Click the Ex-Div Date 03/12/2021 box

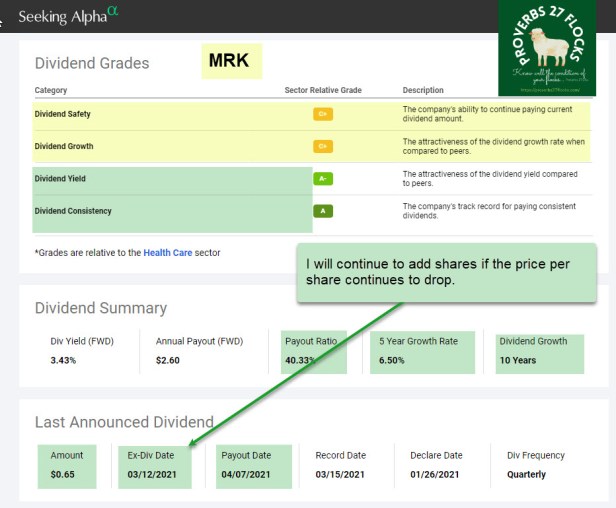(152, 464)
